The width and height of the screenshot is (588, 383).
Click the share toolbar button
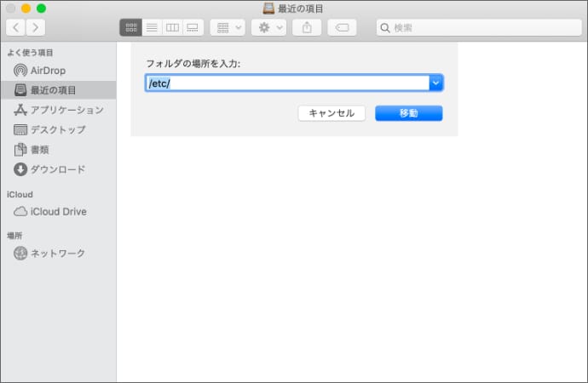click(306, 27)
